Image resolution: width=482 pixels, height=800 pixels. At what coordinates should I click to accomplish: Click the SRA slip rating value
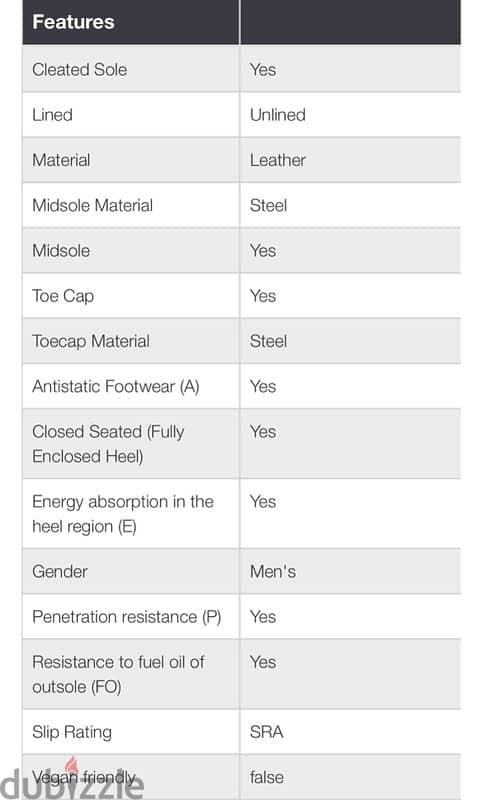[266, 732]
